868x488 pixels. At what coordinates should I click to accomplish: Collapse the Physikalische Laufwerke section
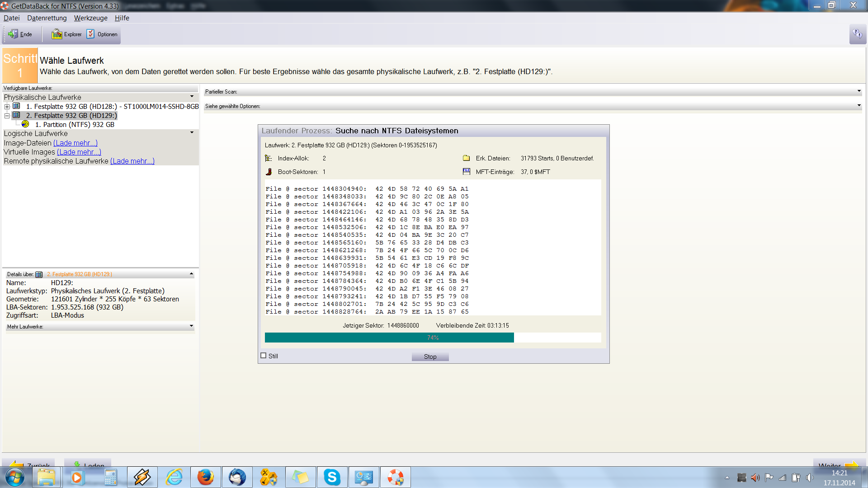pos(192,97)
